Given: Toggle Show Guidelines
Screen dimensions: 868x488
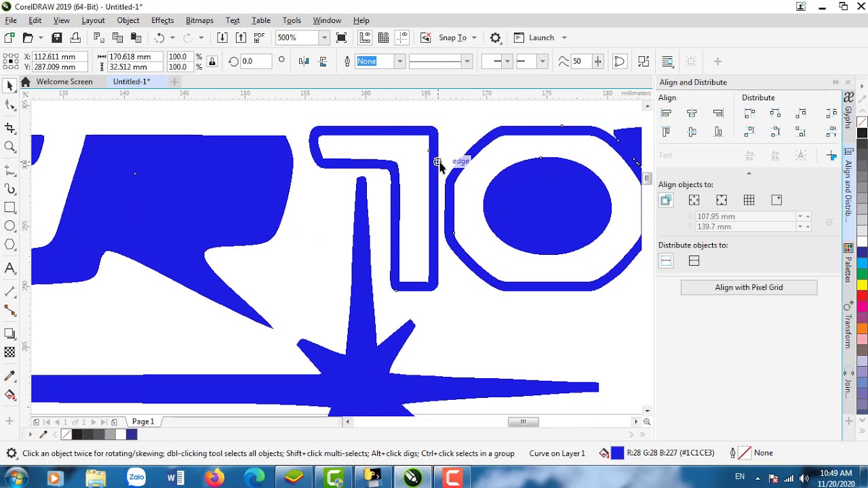Looking at the screenshot, I should (x=403, y=38).
